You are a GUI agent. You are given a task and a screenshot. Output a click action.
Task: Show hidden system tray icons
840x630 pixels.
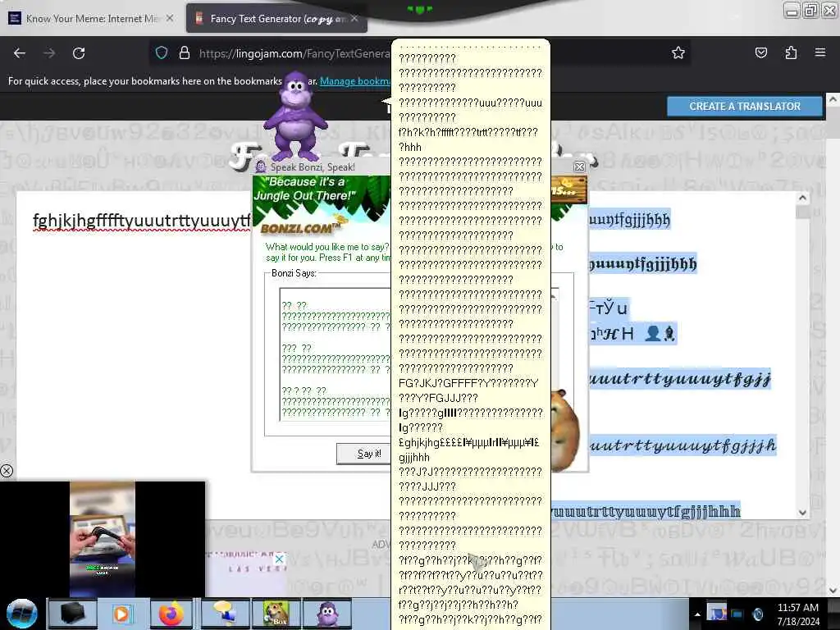[697, 614]
